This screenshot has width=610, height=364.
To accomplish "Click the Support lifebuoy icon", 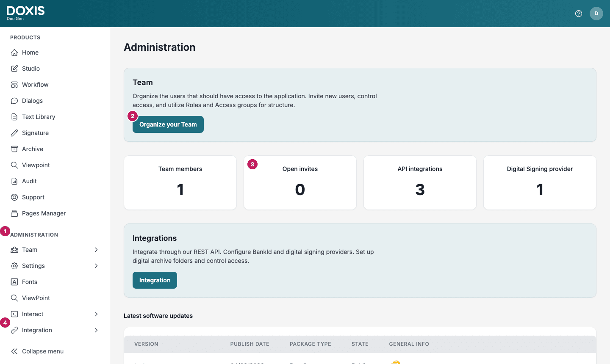I will coord(14,197).
